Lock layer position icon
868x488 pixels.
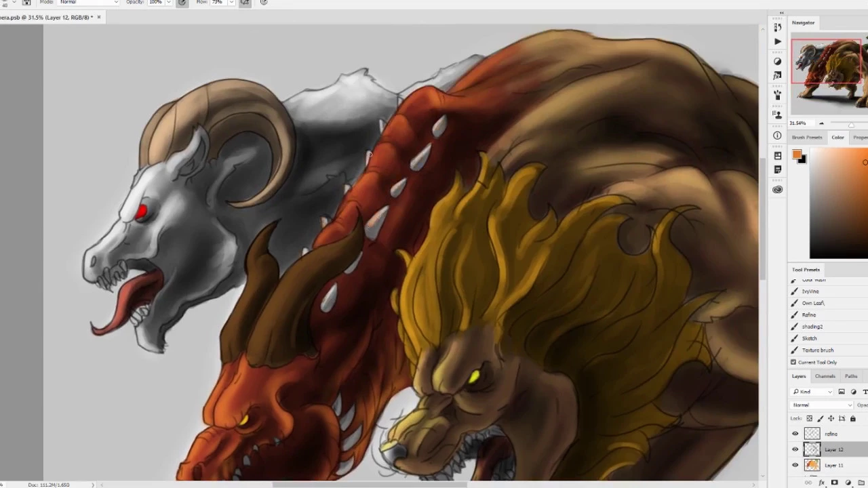point(831,419)
